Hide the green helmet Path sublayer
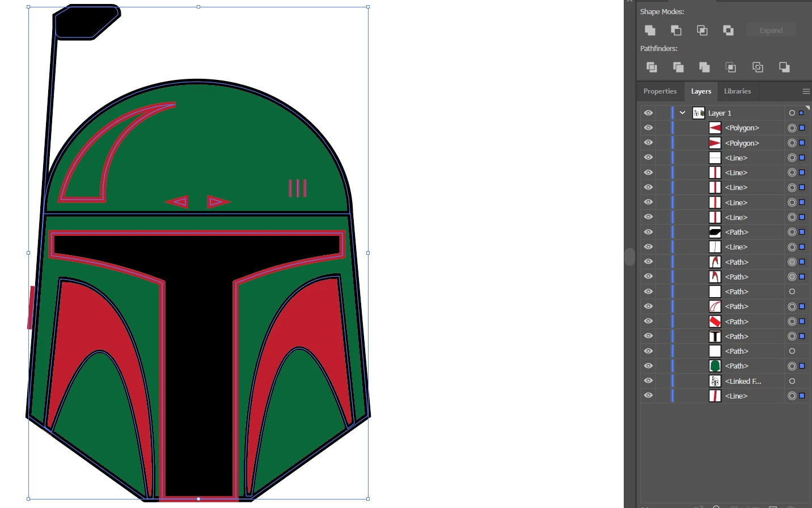Viewport: 812px width, 508px height. click(648, 366)
